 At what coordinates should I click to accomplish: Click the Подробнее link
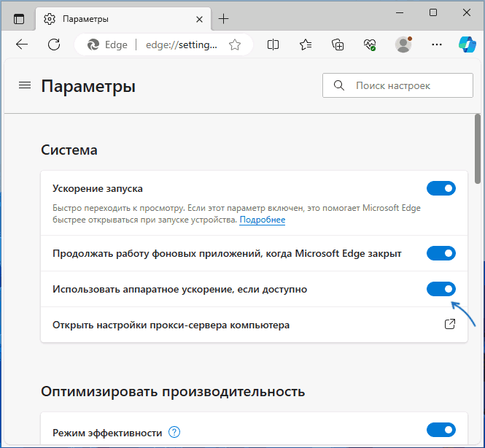point(263,220)
